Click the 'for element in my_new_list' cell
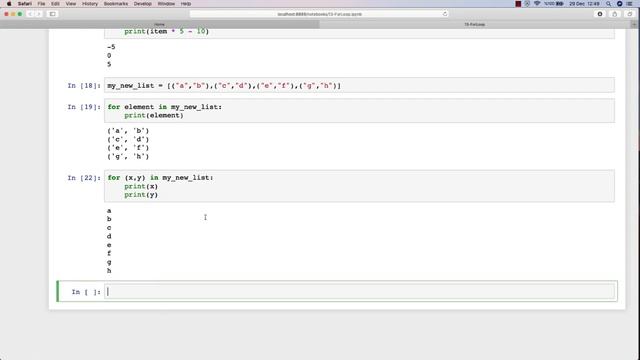640x360 pixels. pyautogui.click(x=359, y=111)
